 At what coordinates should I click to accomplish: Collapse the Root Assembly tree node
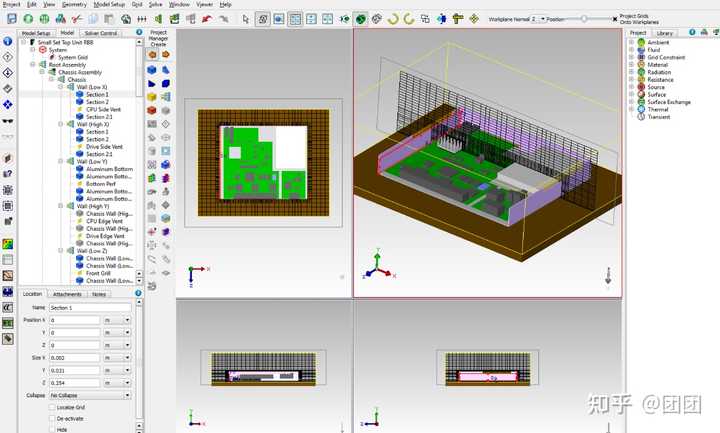(33, 65)
